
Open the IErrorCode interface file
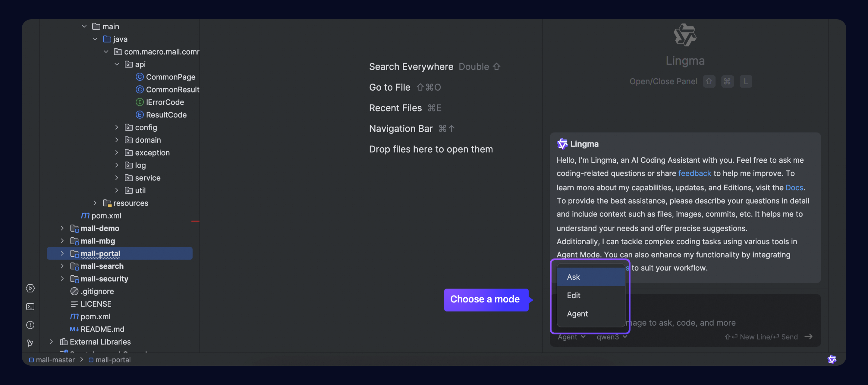(x=165, y=102)
